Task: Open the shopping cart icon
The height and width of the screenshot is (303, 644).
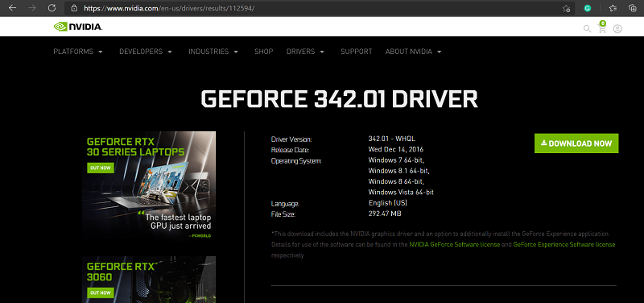Action: [602, 27]
